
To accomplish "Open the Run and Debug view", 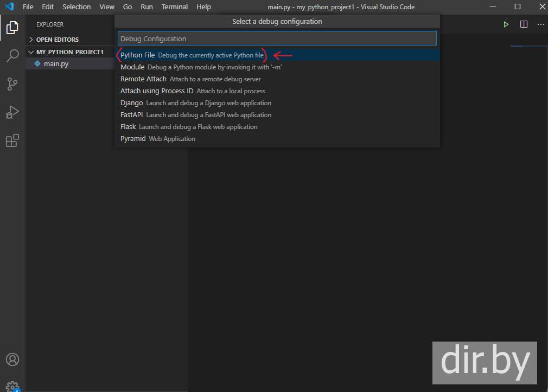I will click(x=12, y=112).
